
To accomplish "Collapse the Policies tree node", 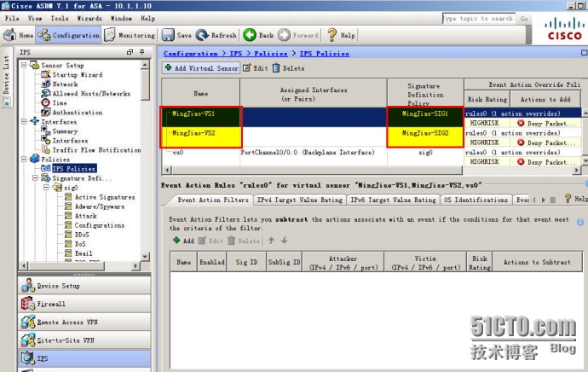I will 24,159.
